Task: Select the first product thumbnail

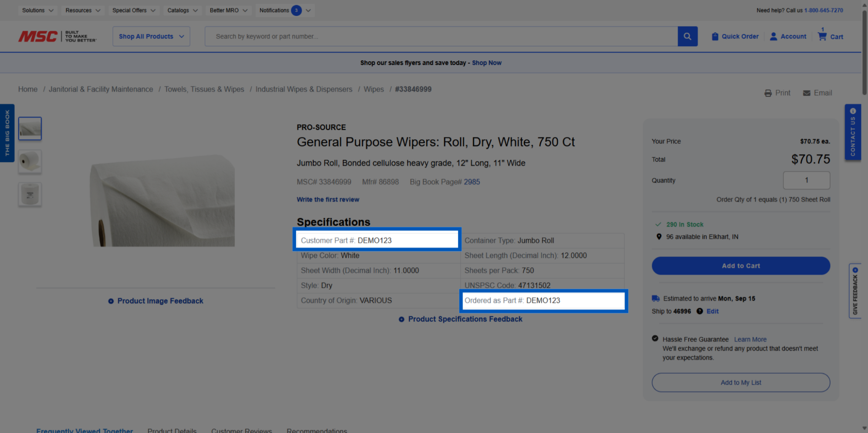Action: click(x=30, y=129)
